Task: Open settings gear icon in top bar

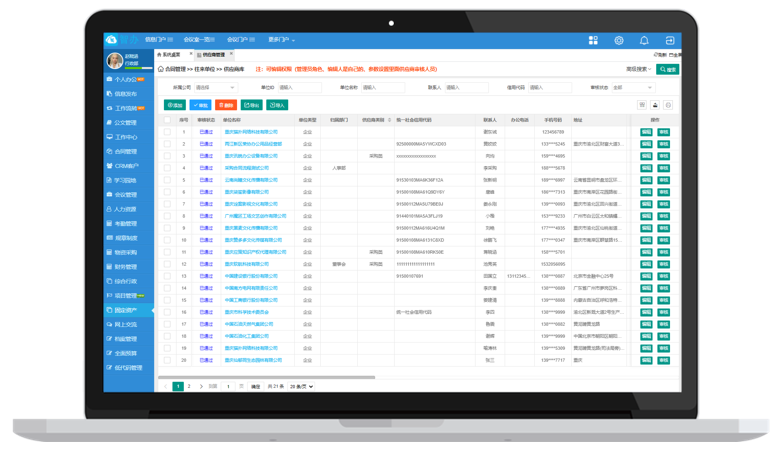Action: click(619, 40)
